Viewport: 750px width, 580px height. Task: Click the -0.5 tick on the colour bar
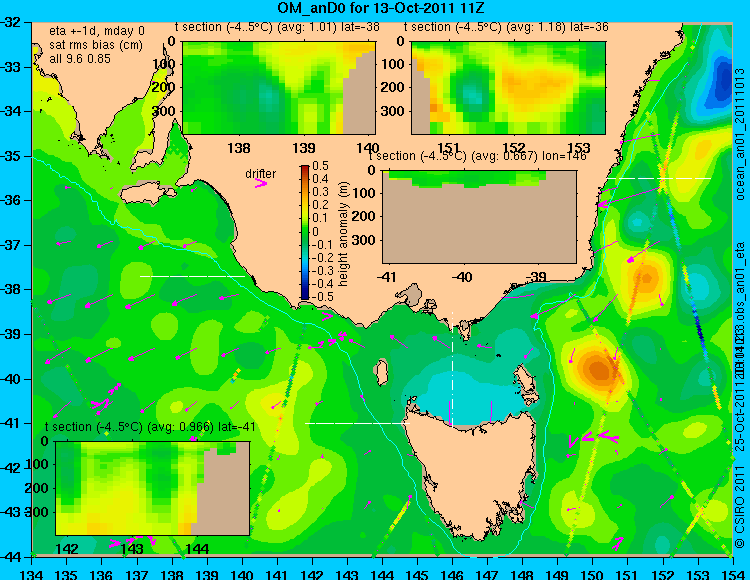(322, 296)
